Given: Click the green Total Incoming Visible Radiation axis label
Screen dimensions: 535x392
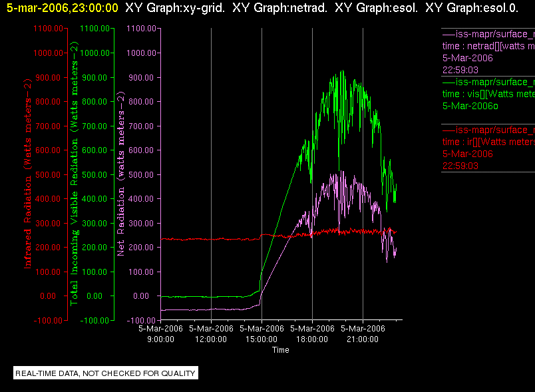Looking at the screenshot, I should coord(74,173).
